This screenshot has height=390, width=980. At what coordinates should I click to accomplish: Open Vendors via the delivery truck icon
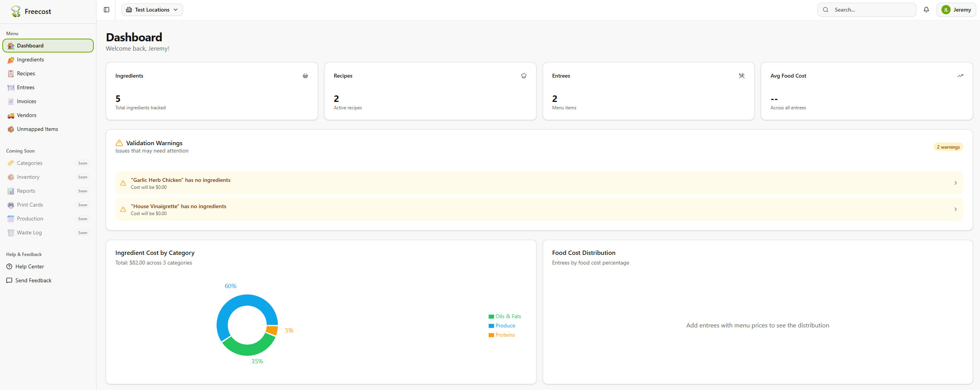11,115
